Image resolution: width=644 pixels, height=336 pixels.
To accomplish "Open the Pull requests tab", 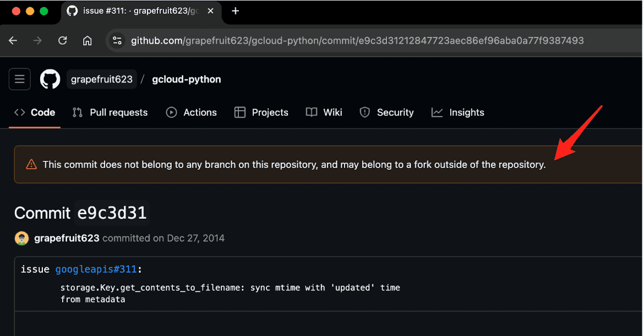I will pyautogui.click(x=110, y=112).
